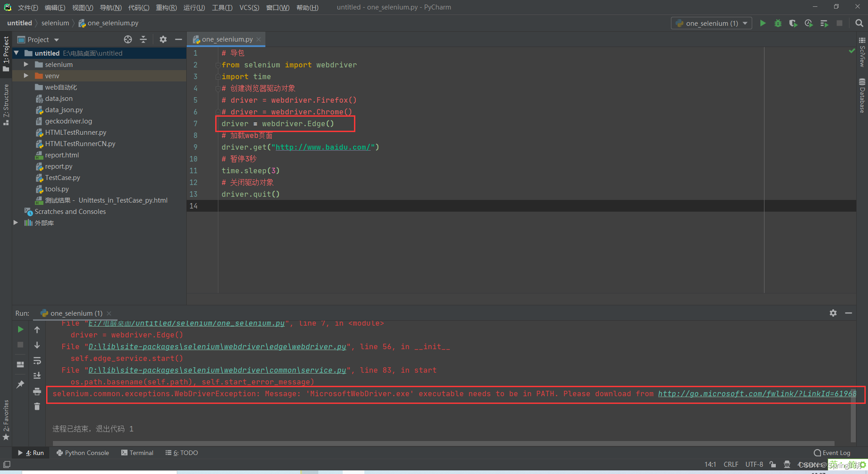The height and width of the screenshot is (474, 868).
Task: Click the CRLF line separator indicator
Action: pyautogui.click(x=731, y=465)
